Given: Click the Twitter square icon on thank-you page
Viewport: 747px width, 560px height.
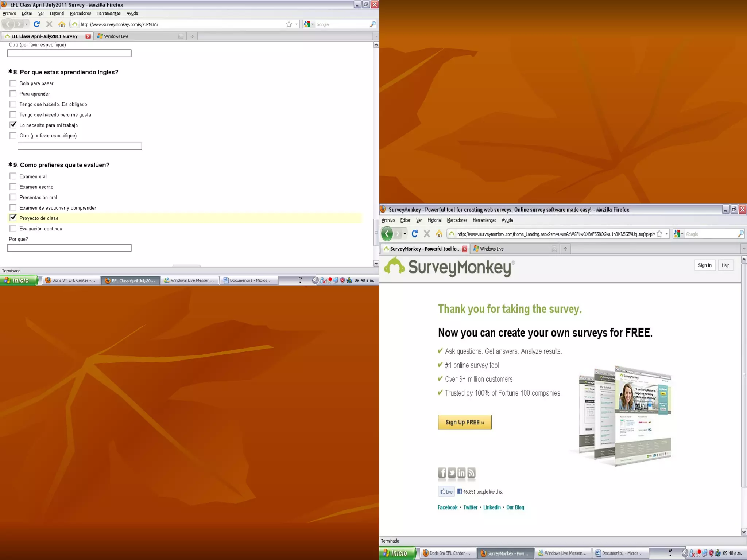Looking at the screenshot, I should (452, 473).
